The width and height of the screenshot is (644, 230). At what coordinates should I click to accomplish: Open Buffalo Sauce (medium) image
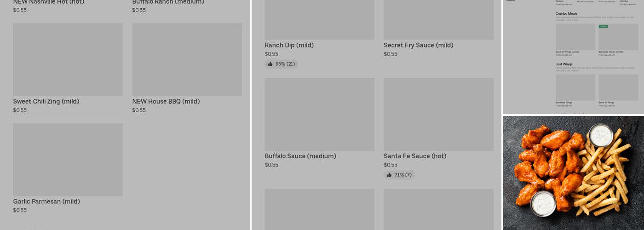[x=320, y=114]
